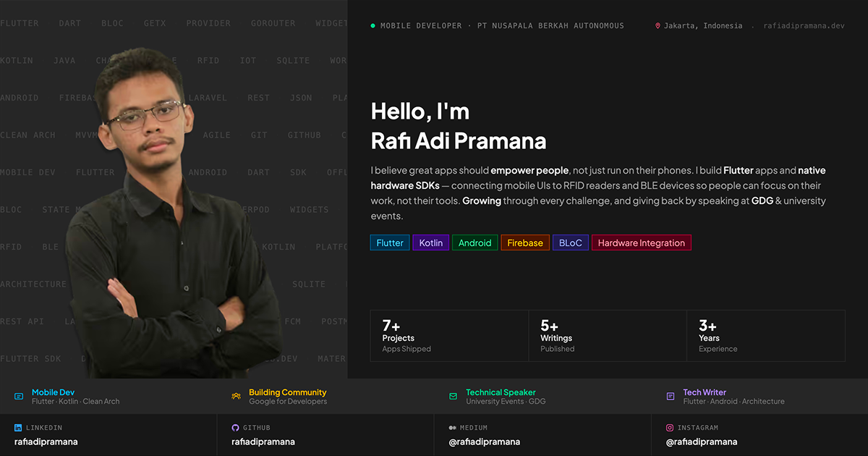
Task: Click background keyword 'GETX'
Action: pyautogui.click(x=155, y=23)
